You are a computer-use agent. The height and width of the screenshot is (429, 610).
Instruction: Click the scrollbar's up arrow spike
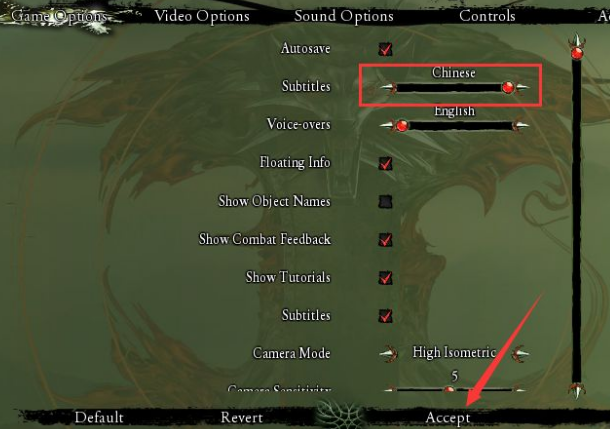pos(577,40)
